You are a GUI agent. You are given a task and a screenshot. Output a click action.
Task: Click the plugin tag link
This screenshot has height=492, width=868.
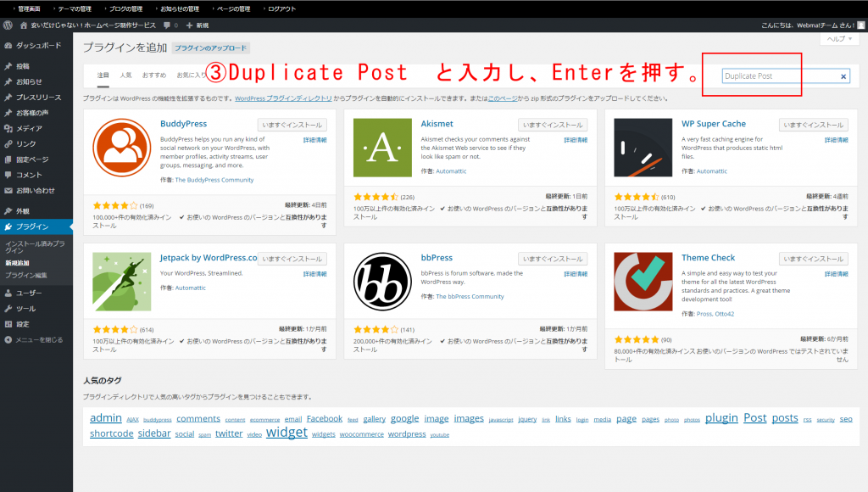(x=721, y=417)
